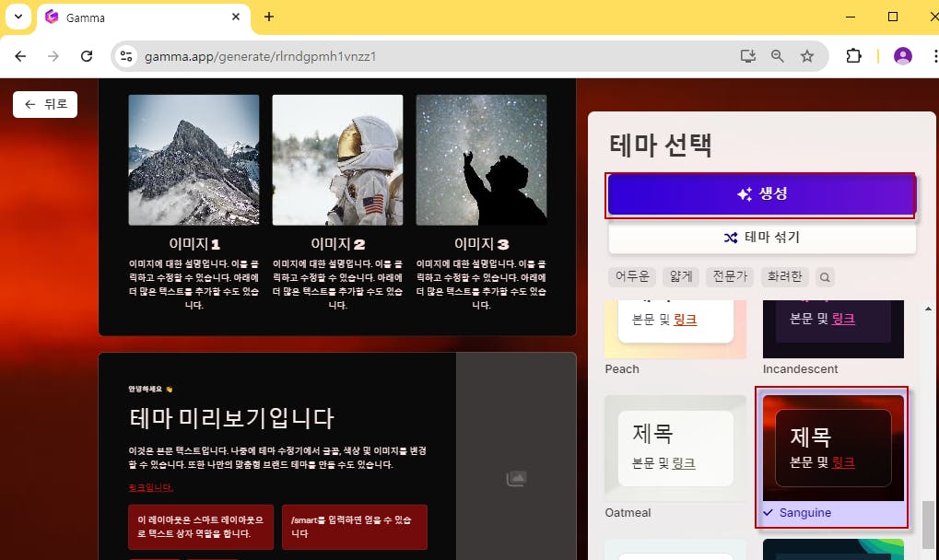Screen dimensions: 939x560
Task: Click the starry silhouette image 이미지 3
Action: tap(481, 159)
